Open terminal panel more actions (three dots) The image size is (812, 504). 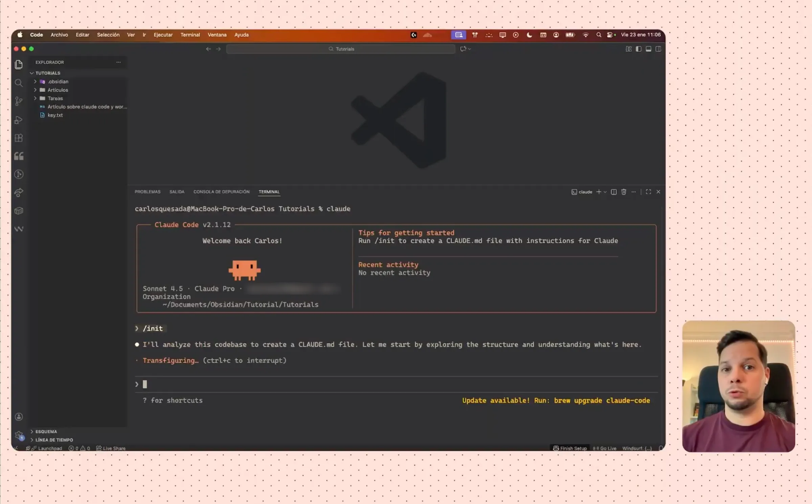click(634, 192)
